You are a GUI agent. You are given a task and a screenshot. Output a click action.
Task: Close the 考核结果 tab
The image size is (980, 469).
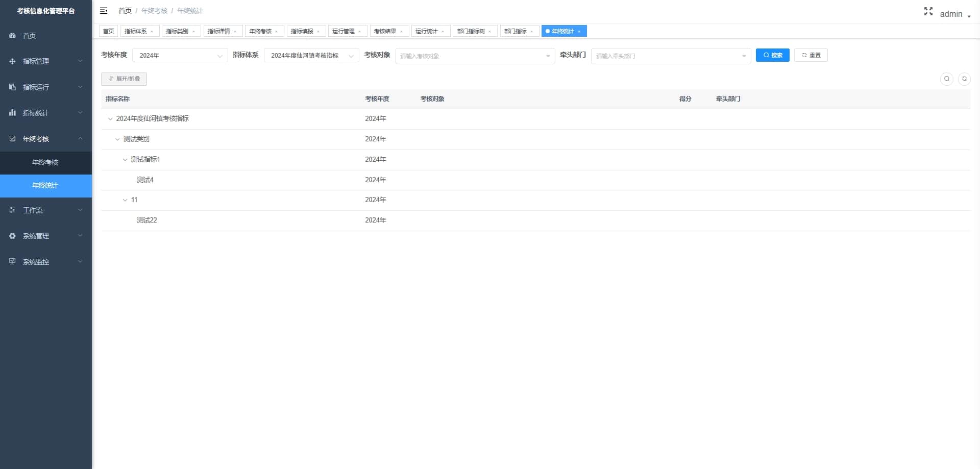click(402, 32)
